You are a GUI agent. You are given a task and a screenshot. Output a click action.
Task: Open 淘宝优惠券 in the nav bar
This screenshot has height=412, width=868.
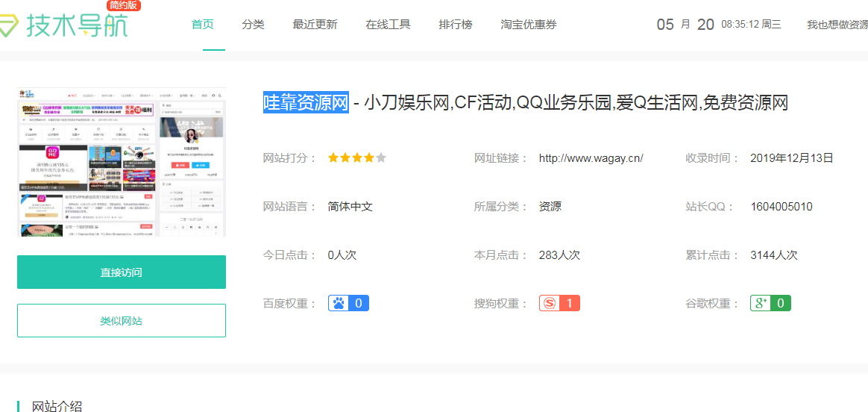click(x=529, y=25)
